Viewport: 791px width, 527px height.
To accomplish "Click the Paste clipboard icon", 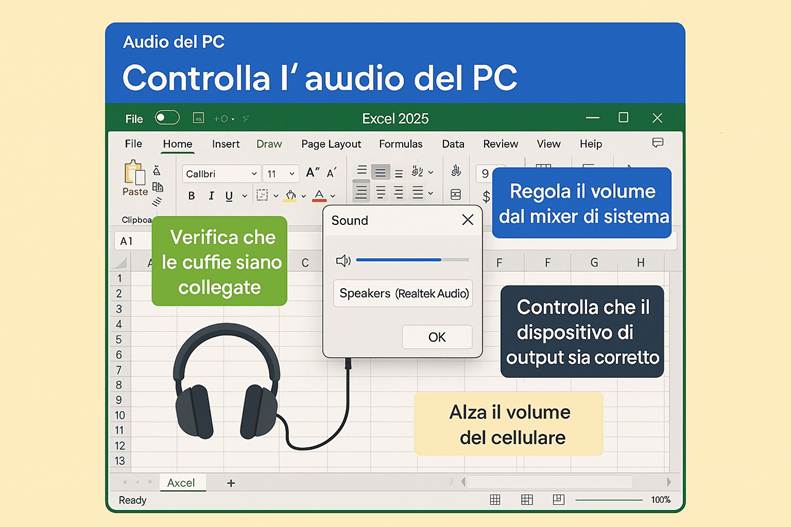I will click(x=134, y=172).
